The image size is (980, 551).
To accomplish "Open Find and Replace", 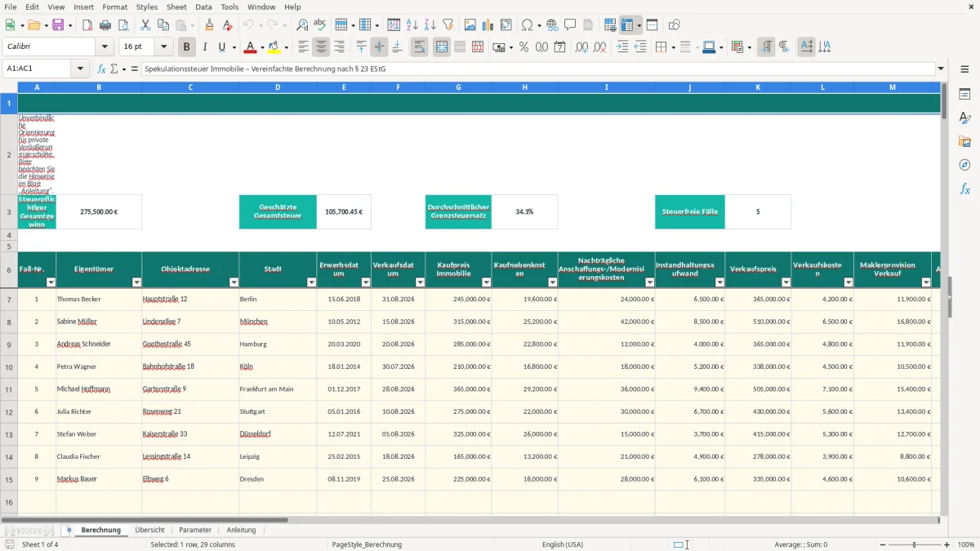I will 302,25.
